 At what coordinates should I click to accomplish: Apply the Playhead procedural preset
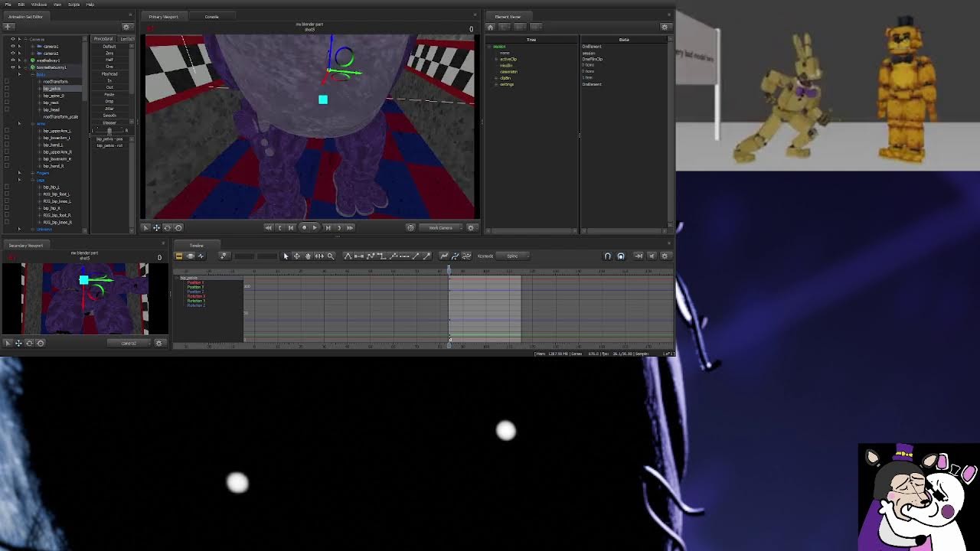[109, 74]
